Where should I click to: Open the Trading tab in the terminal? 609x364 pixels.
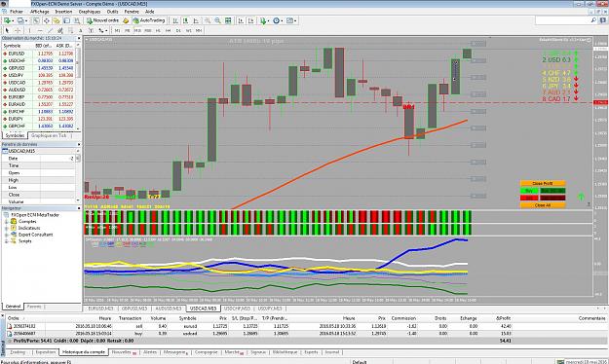pyautogui.click(x=18, y=352)
